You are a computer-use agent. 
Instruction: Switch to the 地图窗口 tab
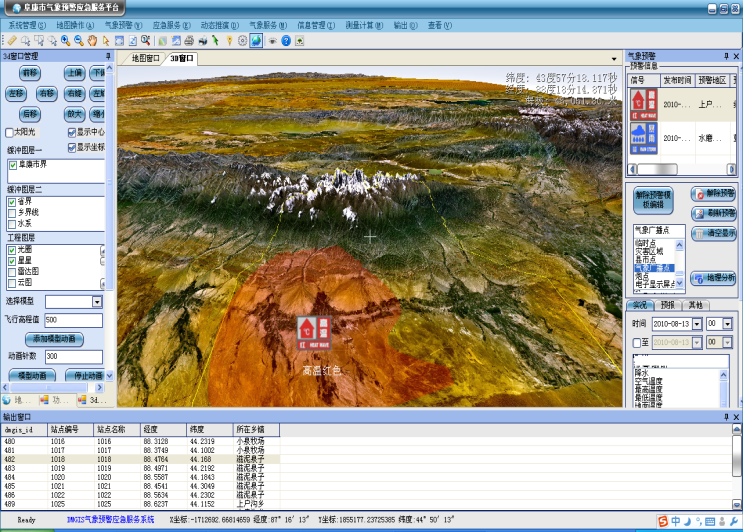point(146,59)
